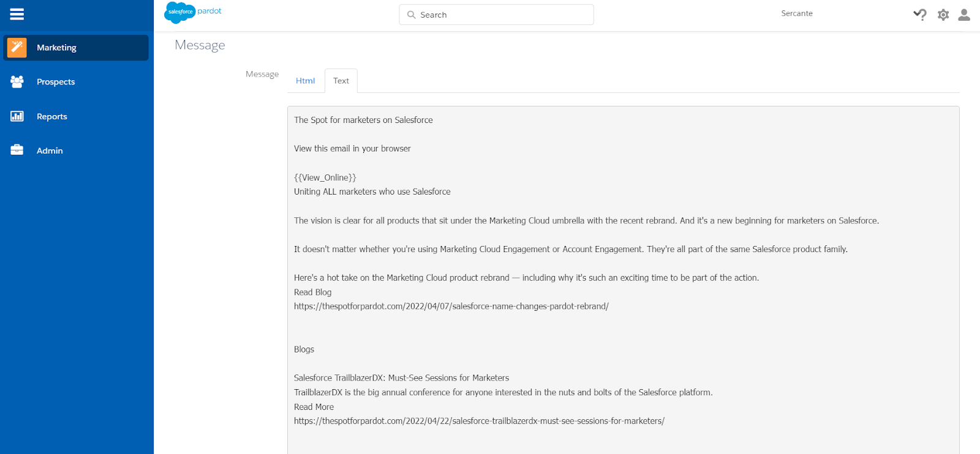Click the TrailblazerDX must-see sessions URL
Image resolution: width=980 pixels, height=454 pixels.
(x=479, y=421)
